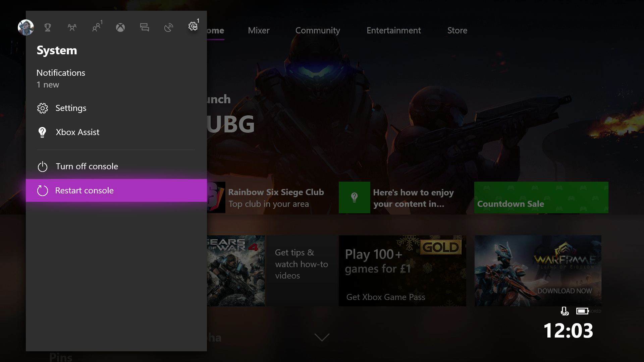Screen dimensions: 644x362
Task: Open the Messages chat icon
Action: point(145,27)
